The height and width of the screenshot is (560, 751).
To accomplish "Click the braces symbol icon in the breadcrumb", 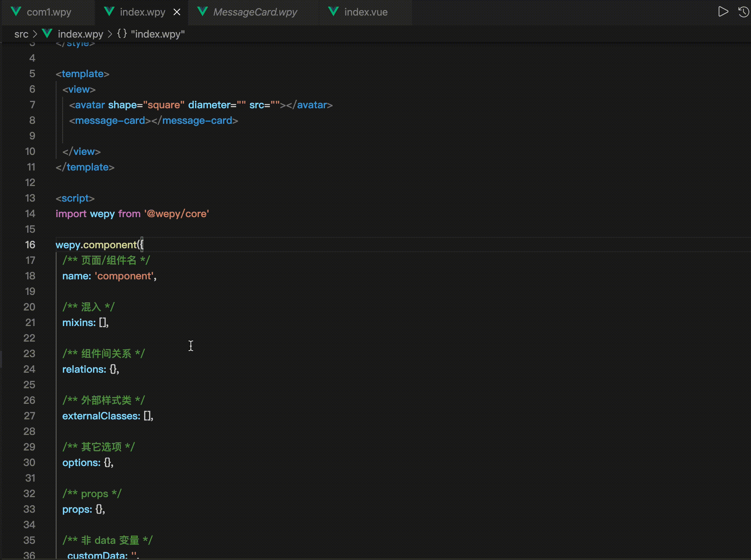I will (x=122, y=34).
